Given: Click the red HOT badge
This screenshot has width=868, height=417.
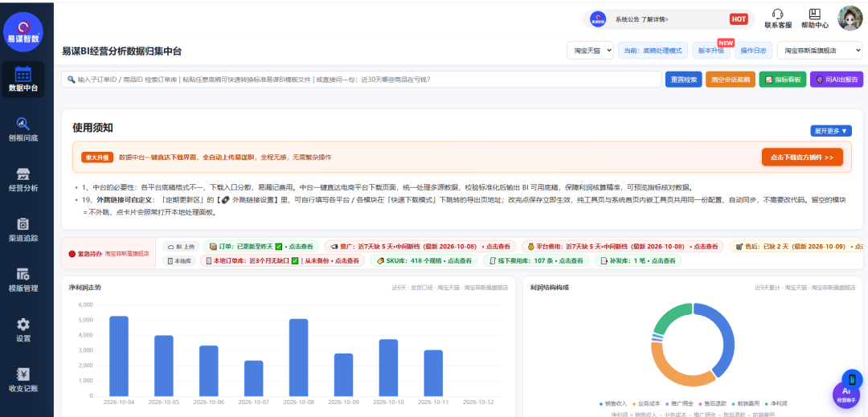Looking at the screenshot, I should point(739,19).
